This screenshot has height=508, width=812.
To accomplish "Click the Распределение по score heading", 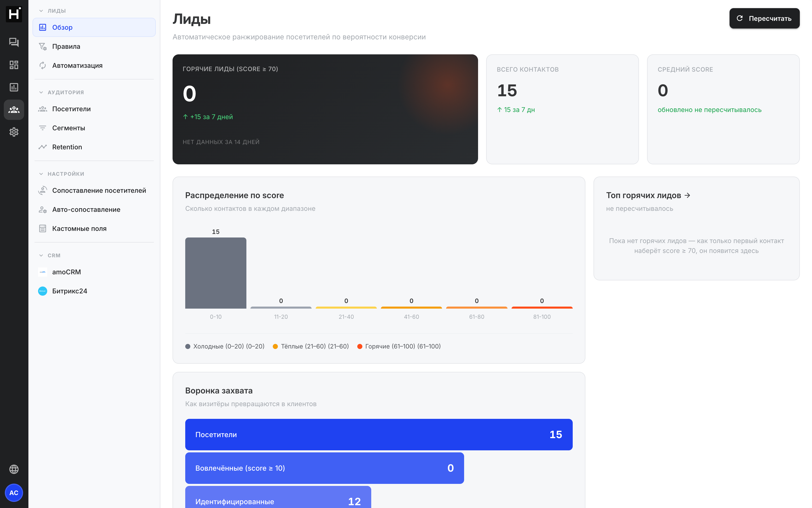I will 234,195.
